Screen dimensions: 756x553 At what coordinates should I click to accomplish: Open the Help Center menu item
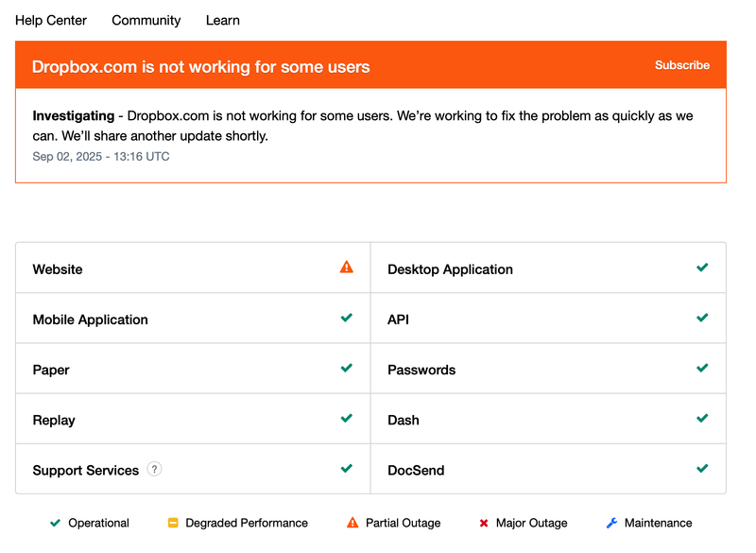51,20
